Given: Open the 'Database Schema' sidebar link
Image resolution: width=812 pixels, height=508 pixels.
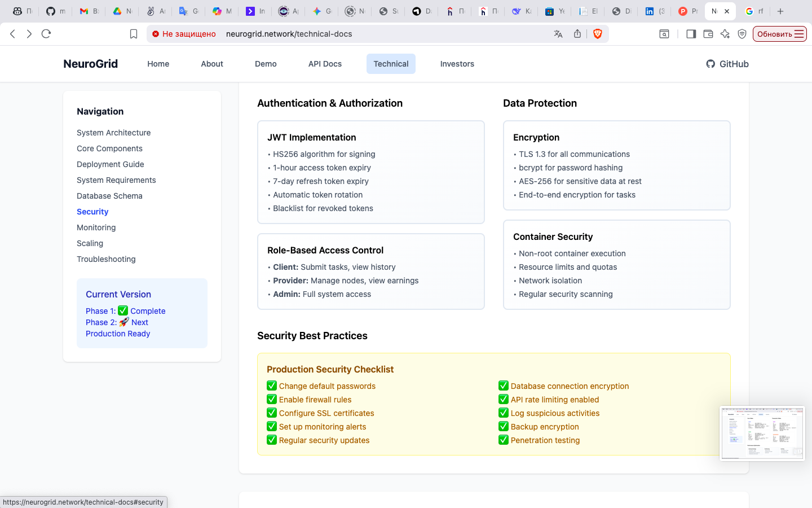Looking at the screenshot, I should point(109,196).
